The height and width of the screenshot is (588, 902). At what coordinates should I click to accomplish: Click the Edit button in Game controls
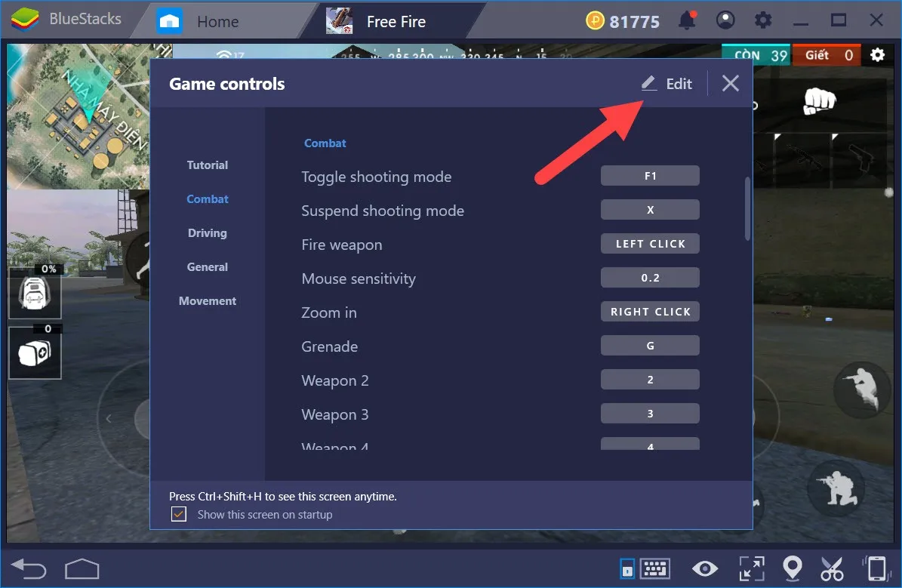666,83
